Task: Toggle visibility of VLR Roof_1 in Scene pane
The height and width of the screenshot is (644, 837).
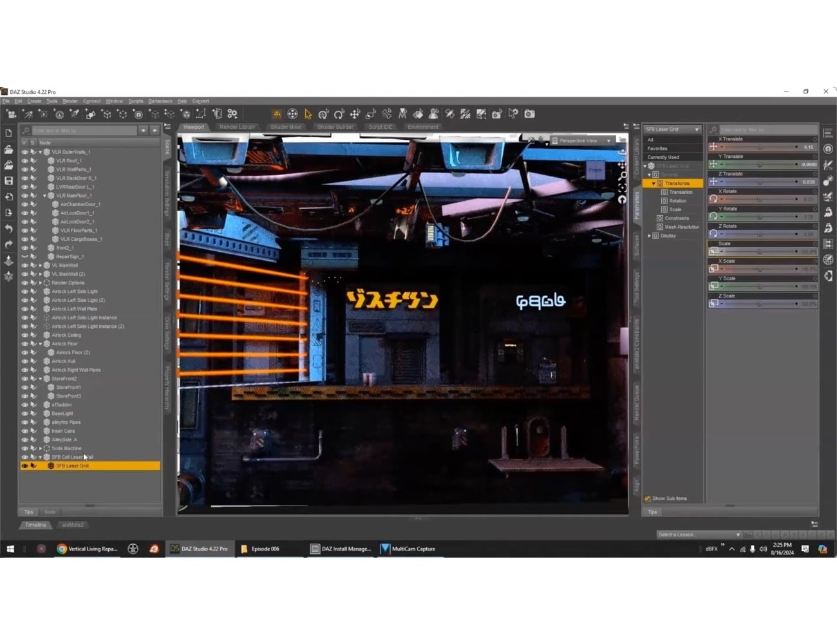Action: (24, 160)
